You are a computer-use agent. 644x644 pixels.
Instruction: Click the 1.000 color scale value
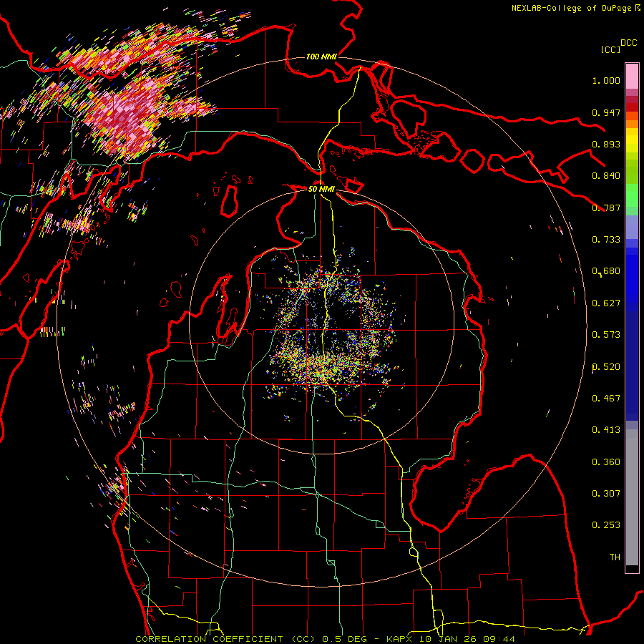606,80
